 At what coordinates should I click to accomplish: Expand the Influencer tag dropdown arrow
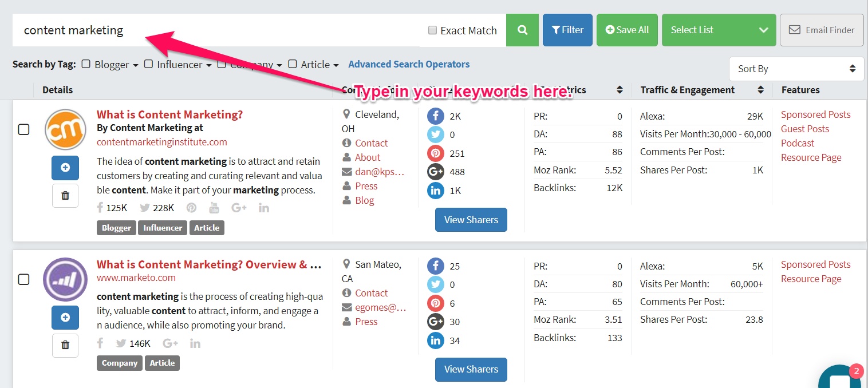[x=209, y=65]
